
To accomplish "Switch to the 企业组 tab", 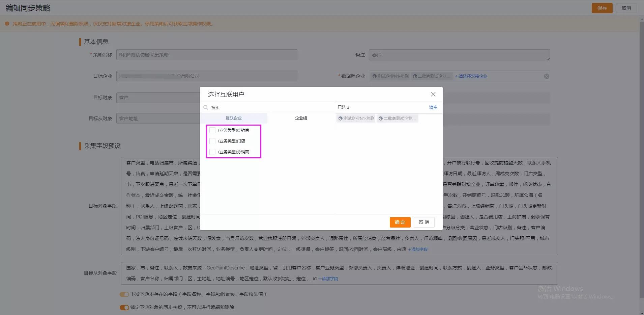I will click(x=301, y=118).
